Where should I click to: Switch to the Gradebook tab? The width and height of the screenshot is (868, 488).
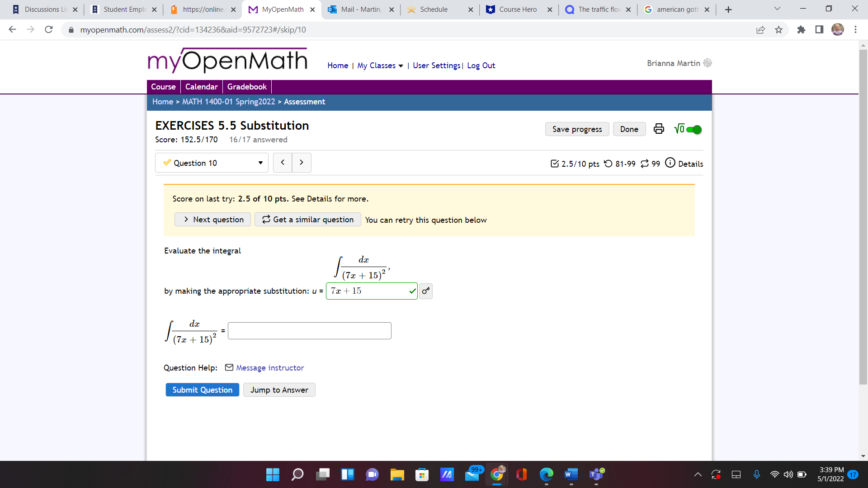coord(246,86)
